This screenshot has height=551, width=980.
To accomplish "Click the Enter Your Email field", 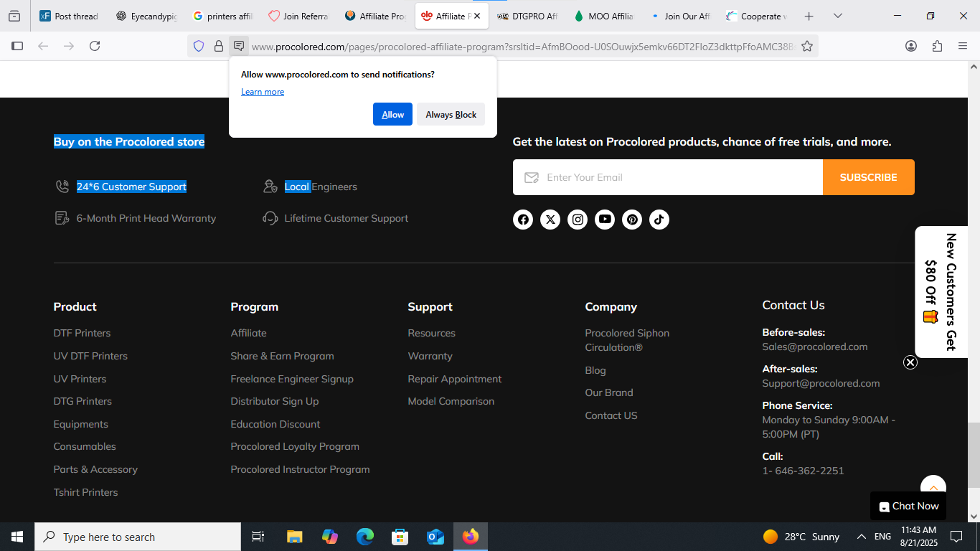I will tap(668, 177).
